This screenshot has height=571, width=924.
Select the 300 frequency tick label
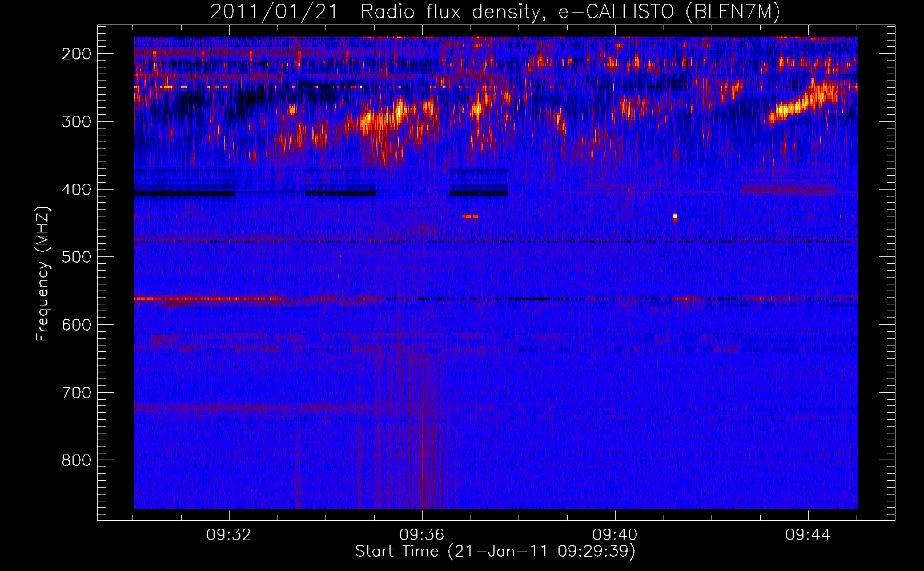click(x=77, y=122)
